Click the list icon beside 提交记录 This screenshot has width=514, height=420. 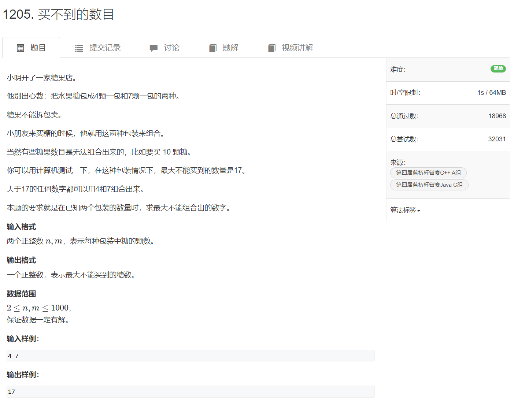point(79,48)
